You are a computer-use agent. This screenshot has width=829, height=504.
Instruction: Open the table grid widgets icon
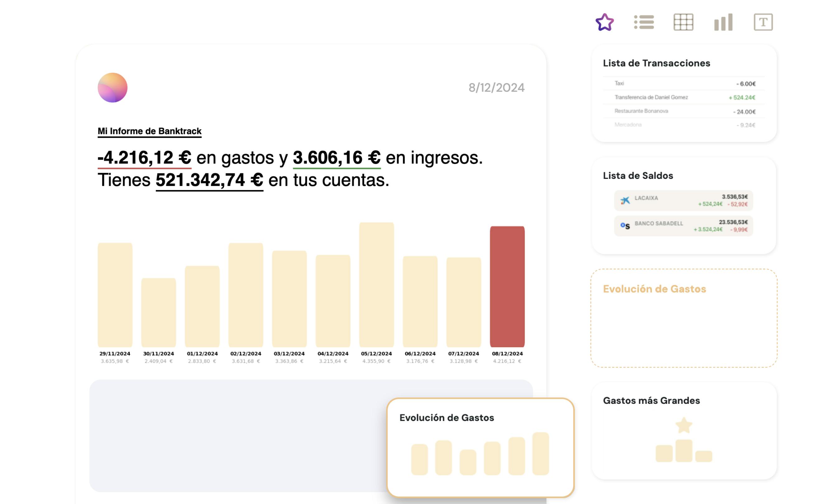coord(683,22)
